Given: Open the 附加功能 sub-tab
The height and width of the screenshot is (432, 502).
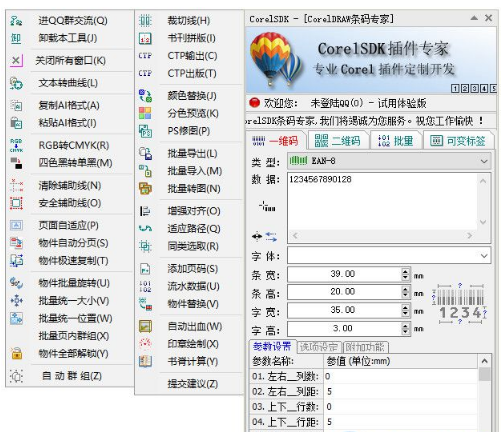Looking at the screenshot, I should click(365, 347).
